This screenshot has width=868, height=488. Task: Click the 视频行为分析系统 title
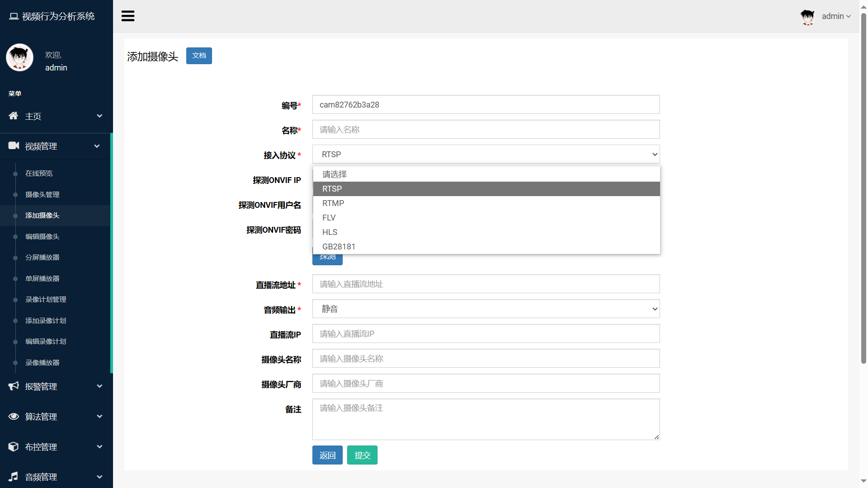(x=58, y=16)
